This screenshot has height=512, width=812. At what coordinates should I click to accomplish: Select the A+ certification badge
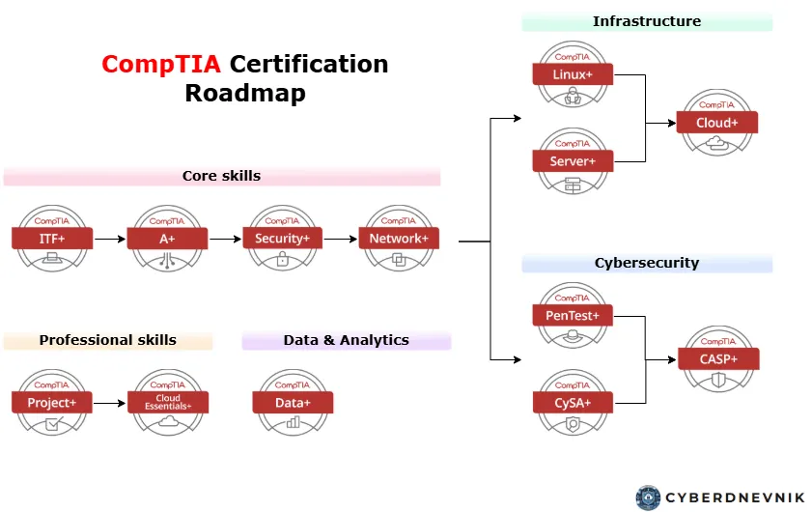coord(167,239)
